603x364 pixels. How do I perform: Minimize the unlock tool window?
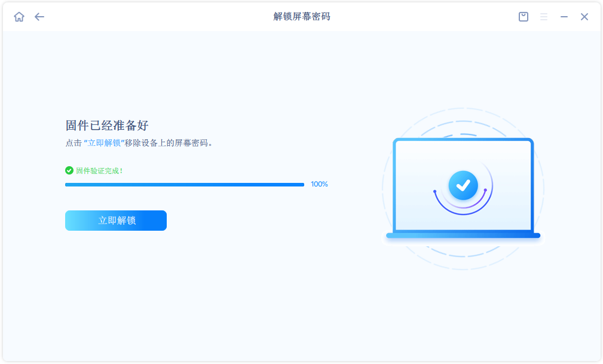pos(564,17)
